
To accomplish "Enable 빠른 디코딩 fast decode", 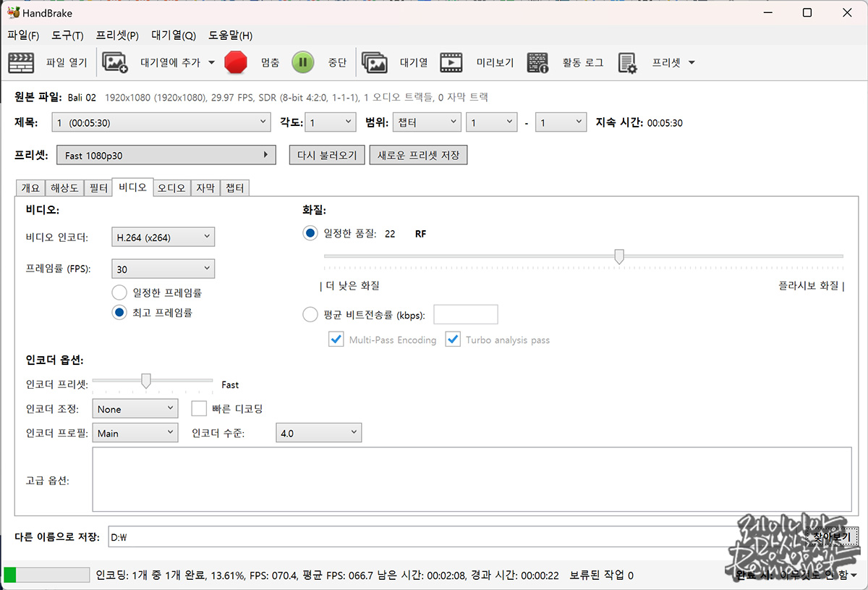I will pyautogui.click(x=199, y=408).
